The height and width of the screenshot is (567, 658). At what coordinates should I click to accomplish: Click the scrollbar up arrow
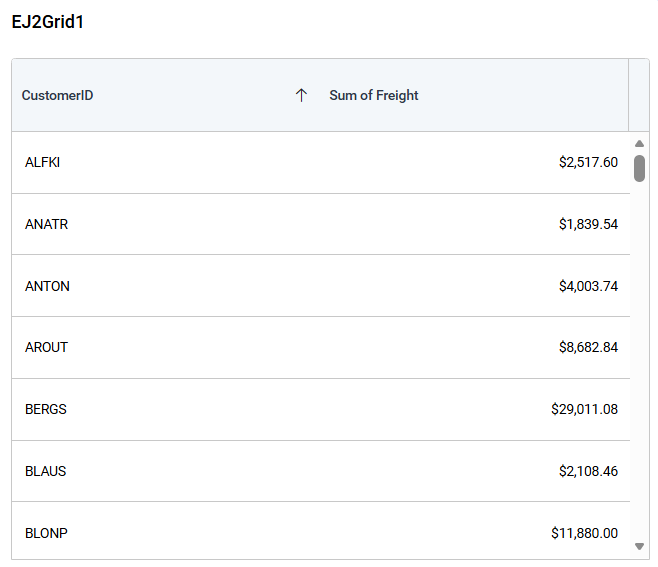pos(639,143)
